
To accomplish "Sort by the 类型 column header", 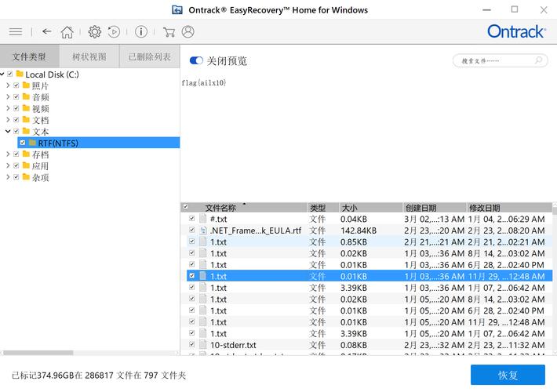I will 323,207.
